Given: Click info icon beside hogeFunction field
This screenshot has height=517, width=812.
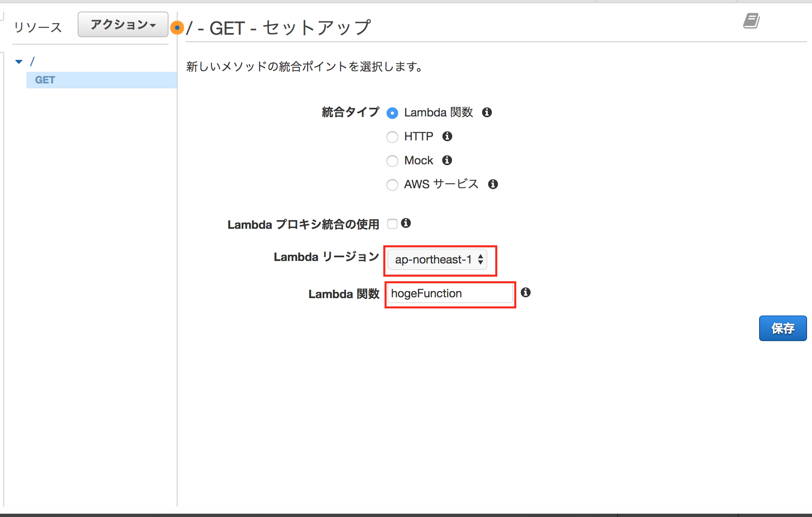Looking at the screenshot, I should 525,292.
